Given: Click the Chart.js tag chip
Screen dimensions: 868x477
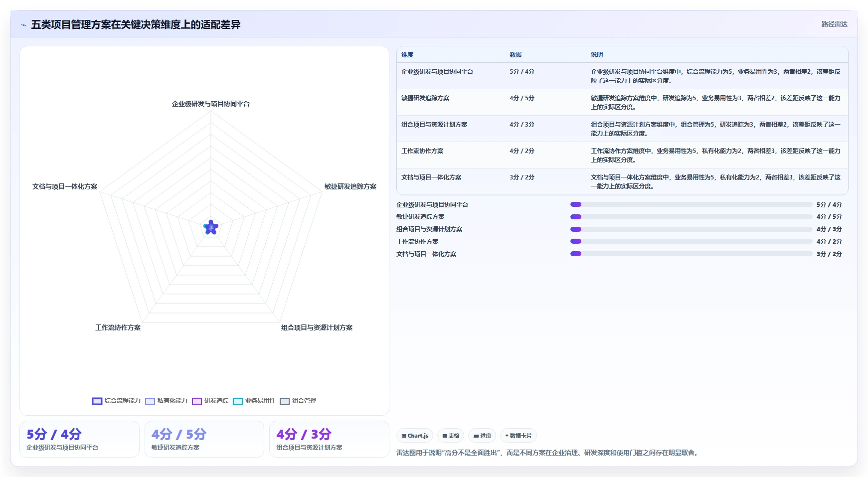Looking at the screenshot, I should (415, 436).
